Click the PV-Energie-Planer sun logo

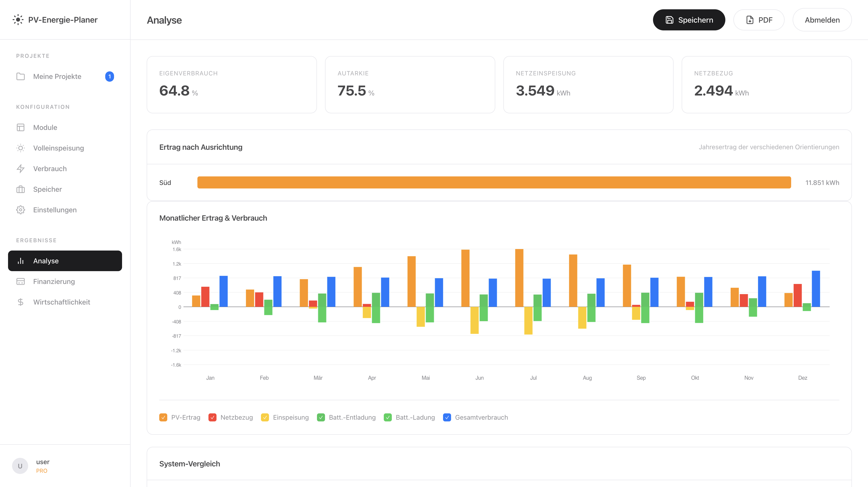[x=18, y=20]
